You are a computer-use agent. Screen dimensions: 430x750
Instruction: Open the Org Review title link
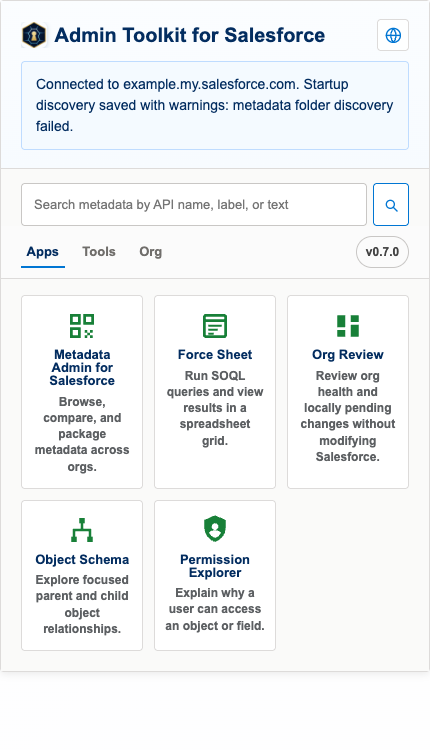[348, 354]
